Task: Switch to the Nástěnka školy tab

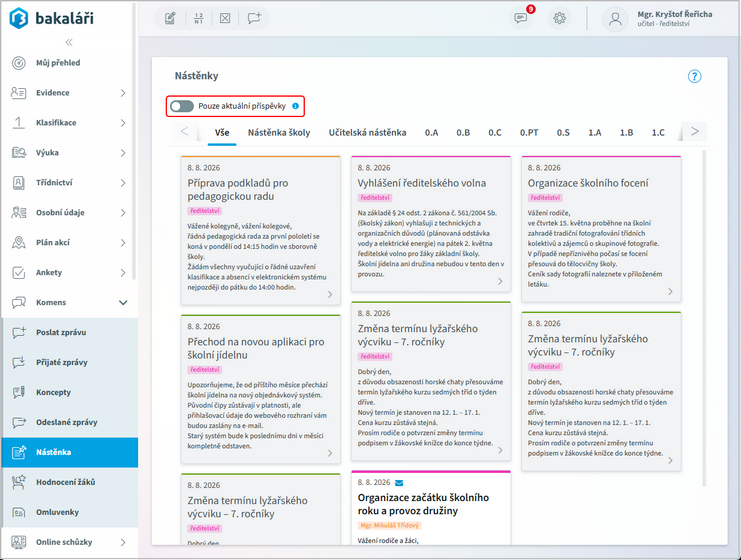Action: point(279,132)
